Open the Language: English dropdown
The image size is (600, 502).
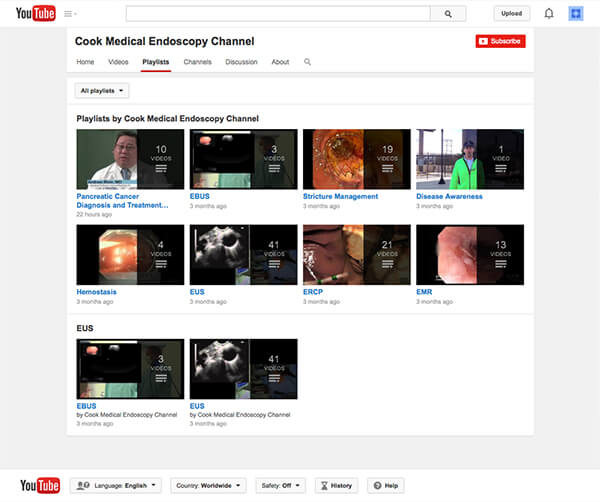(116, 486)
